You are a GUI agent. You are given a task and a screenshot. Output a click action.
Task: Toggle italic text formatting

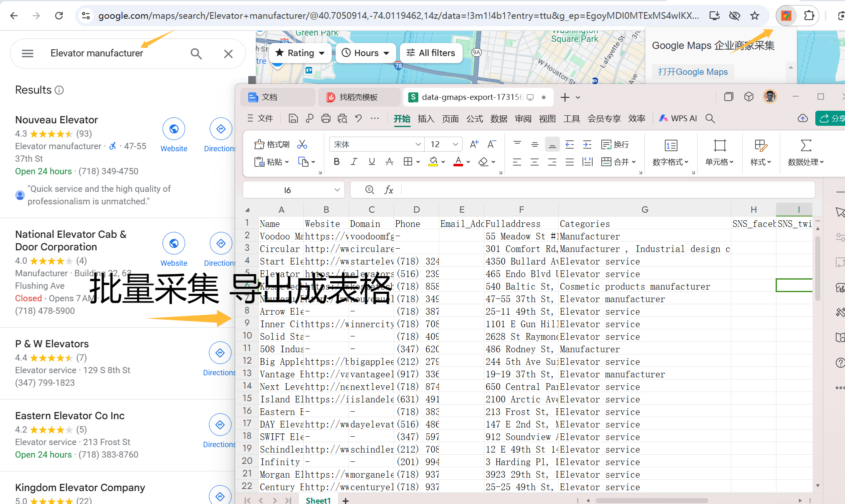click(x=354, y=162)
